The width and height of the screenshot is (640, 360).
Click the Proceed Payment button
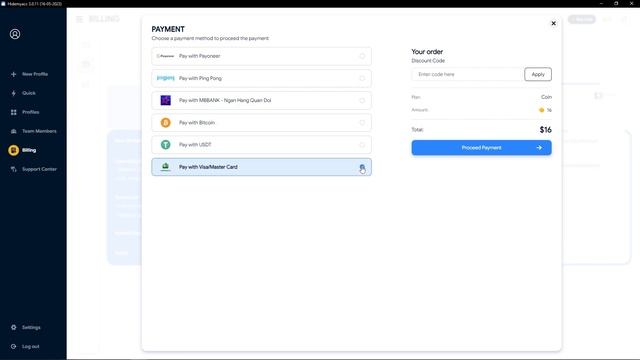481,148
